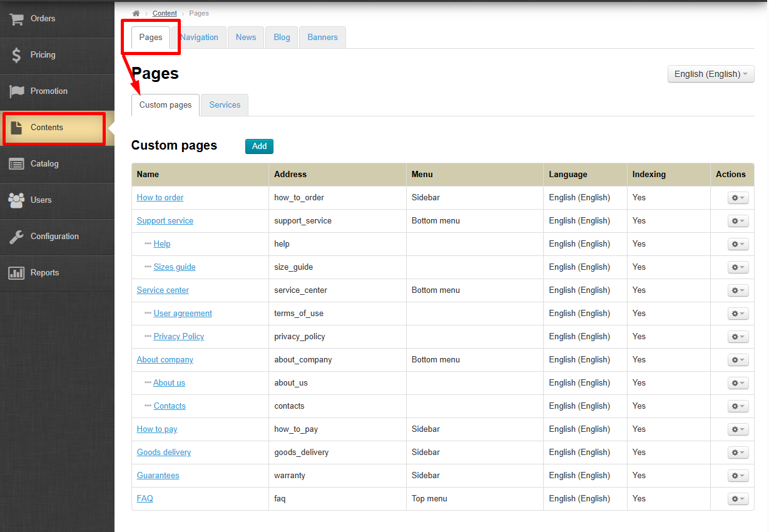The width and height of the screenshot is (769, 532).
Task: Switch to the Navigation tab
Action: (x=200, y=38)
